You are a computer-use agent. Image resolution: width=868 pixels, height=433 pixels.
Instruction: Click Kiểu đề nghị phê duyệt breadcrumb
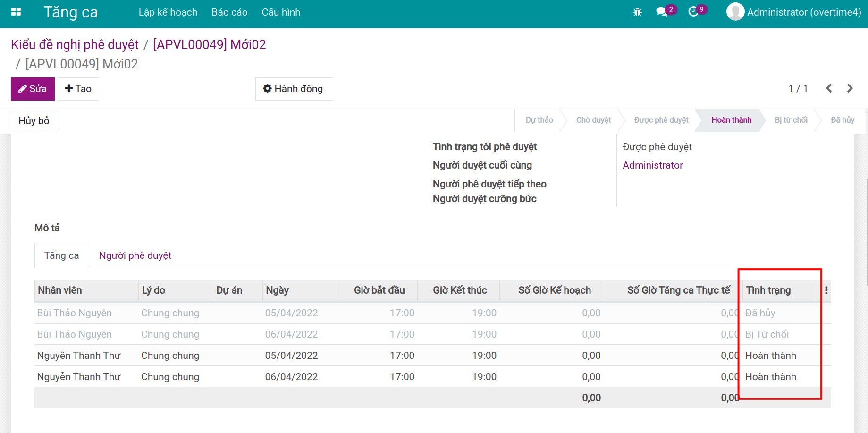point(75,44)
